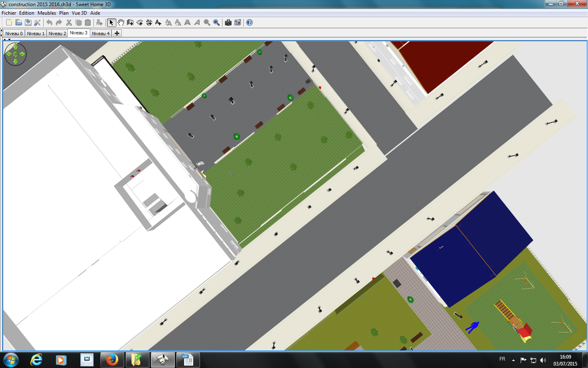Create a 3D video with the video icon
The height and width of the screenshot is (368, 588).
(x=238, y=22)
